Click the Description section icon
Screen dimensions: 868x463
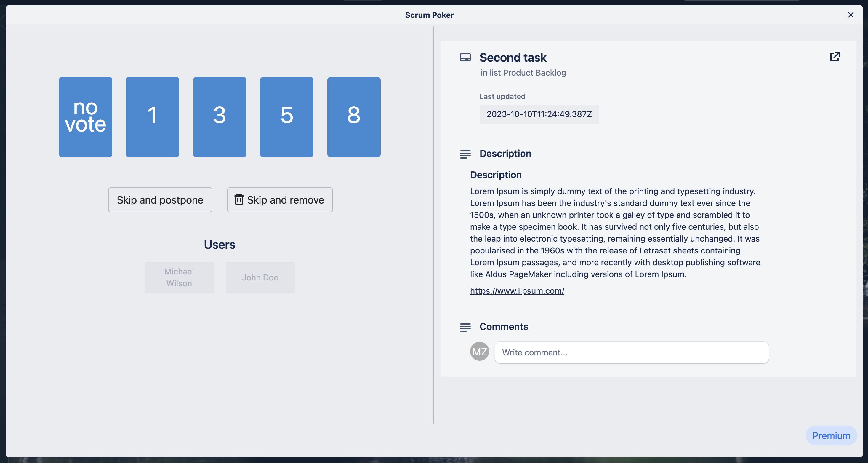[465, 154]
